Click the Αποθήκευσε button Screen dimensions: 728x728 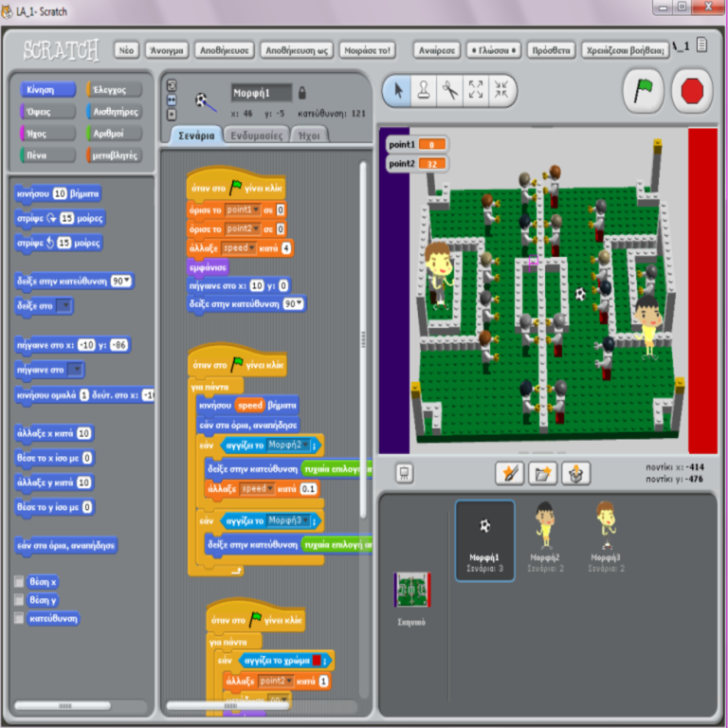tap(225, 50)
